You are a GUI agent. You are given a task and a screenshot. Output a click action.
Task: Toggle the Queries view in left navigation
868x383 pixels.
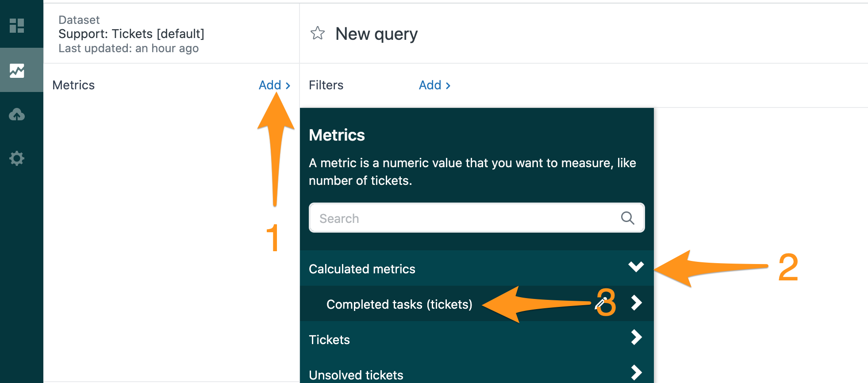pyautogui.click(x=17, y=70)
